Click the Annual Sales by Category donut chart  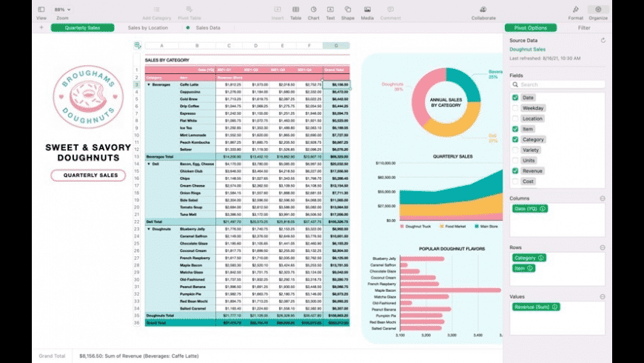446,102
